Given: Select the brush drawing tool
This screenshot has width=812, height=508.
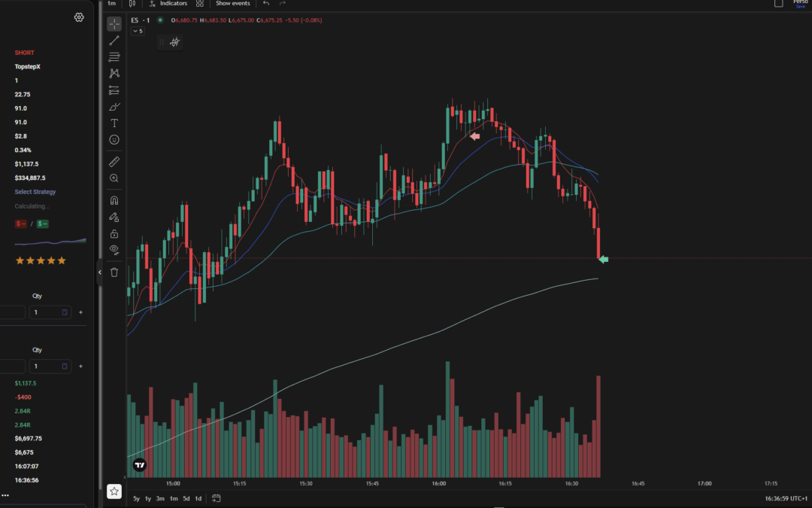Looking at the screenshot, I should pyautogui.click(x=114, y=106).
